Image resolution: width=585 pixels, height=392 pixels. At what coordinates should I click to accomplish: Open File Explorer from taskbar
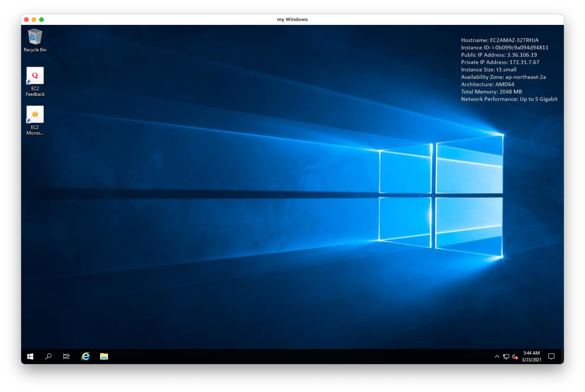(104, 357)
